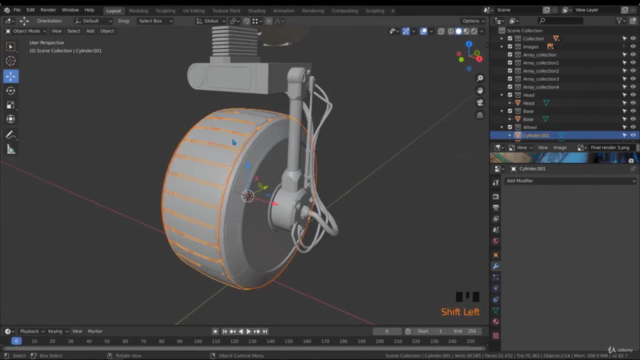Open image editor View menu

[x=542, y=148]
